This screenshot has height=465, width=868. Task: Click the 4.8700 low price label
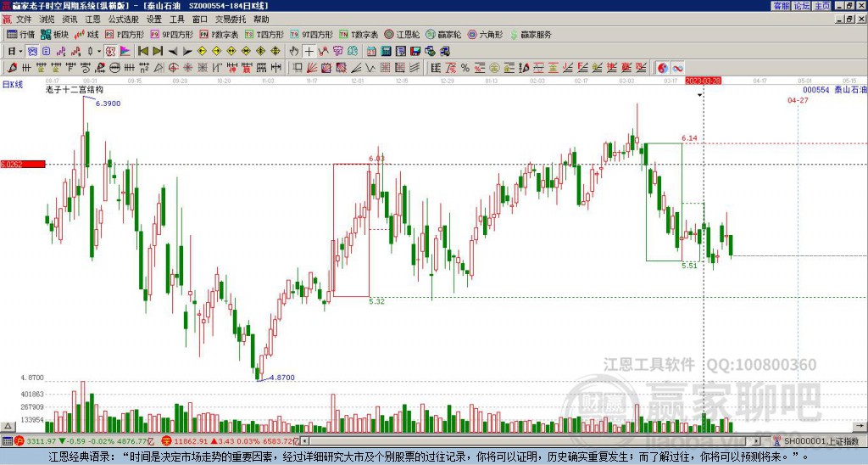(x=282, y=378)
